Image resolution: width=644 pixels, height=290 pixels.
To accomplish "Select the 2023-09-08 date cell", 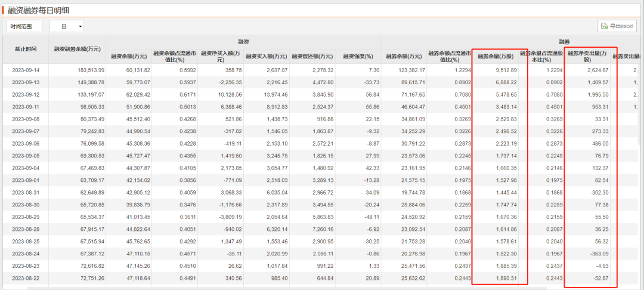I will tap(26, 119).
